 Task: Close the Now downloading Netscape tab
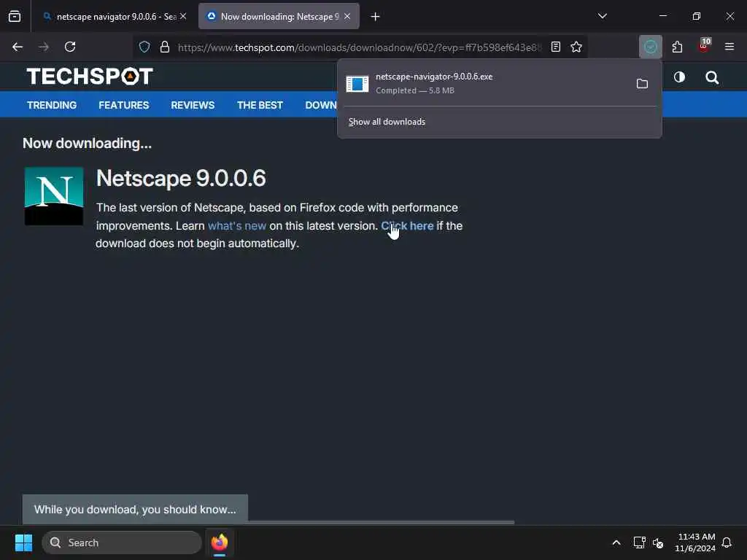347,16
